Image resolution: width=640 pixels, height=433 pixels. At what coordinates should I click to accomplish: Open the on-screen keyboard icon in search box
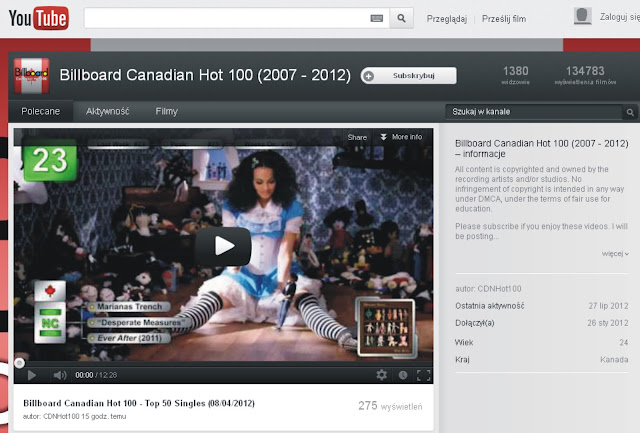click(376, 18)
